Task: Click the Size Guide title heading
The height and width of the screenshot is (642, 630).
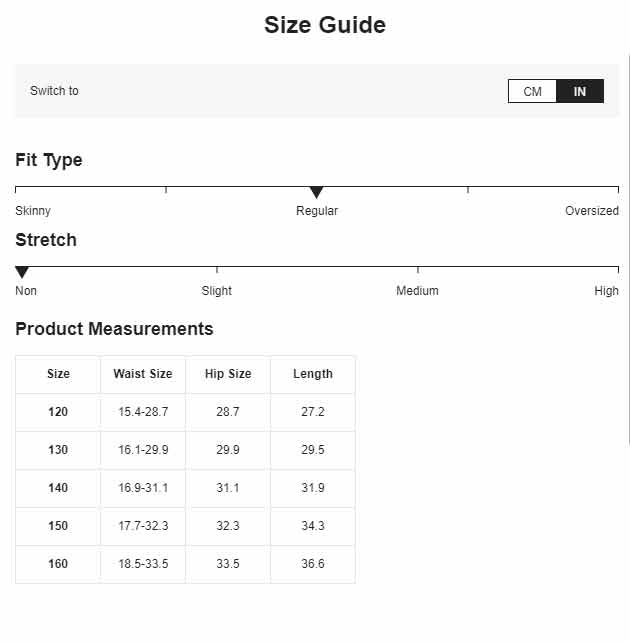Action: pyautogui.click(x=325, y=25)
